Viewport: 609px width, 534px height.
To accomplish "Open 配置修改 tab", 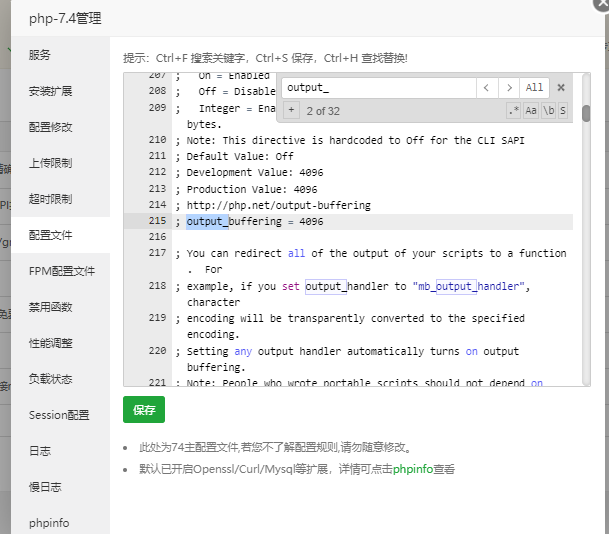I will pyautogui.click(x=50, y=127).
